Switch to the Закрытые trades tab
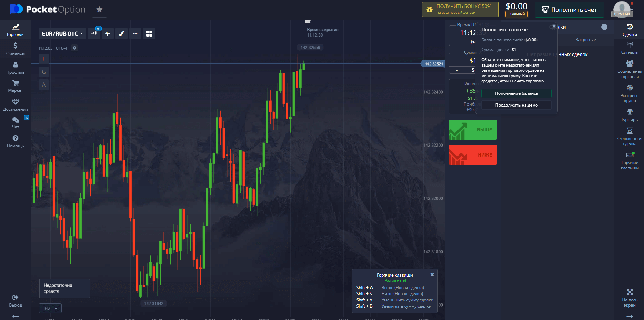Screen dimensions: 644x320 pos(585,40)
